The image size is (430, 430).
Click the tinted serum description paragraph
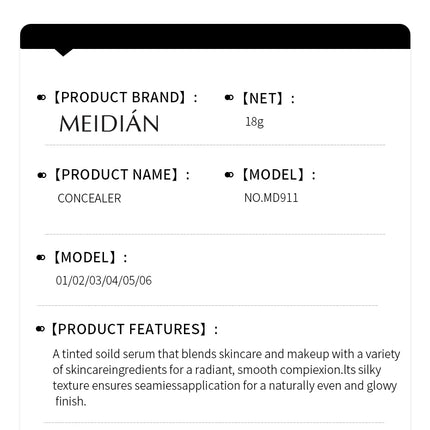click(x=226, y=377)
